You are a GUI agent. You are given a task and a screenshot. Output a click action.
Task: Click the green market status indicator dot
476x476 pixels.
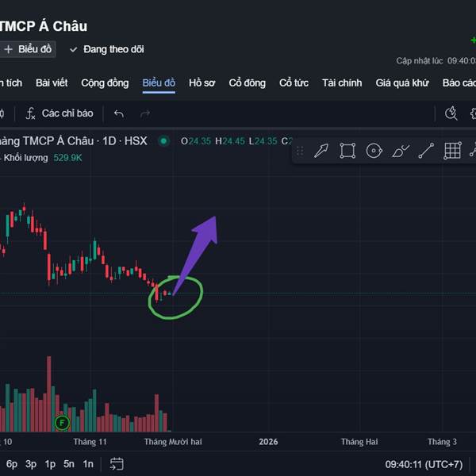click(163, 141)
